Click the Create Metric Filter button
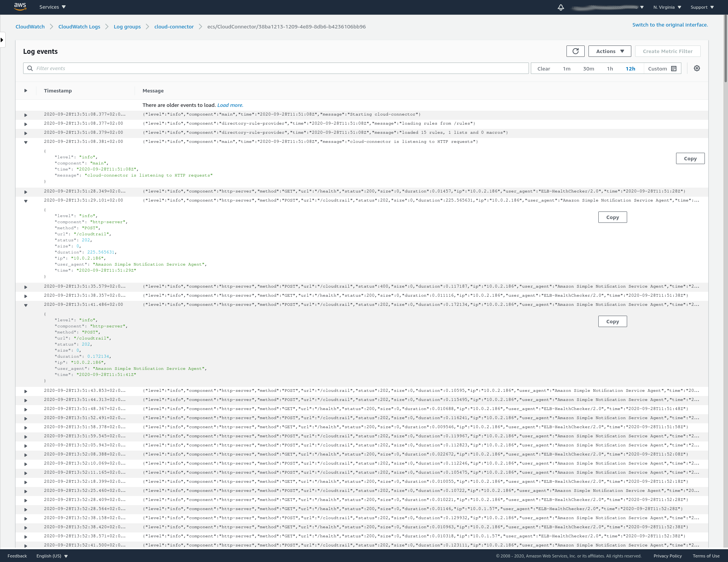 pos(667,51)
